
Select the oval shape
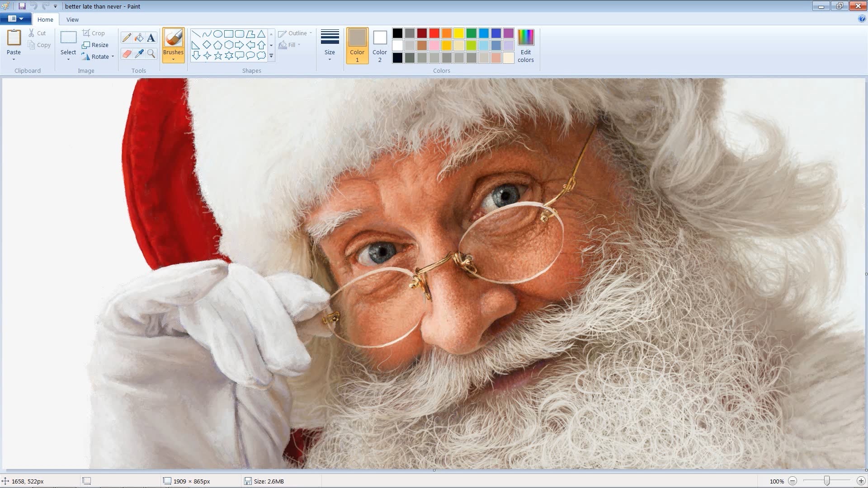tap(217, 33)
